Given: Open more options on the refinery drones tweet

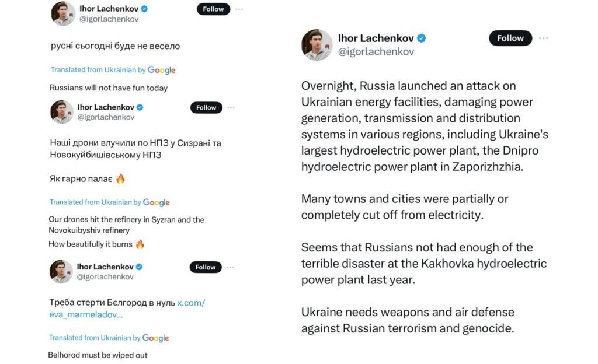Looking at the screenshot, I should pos(231,108).
